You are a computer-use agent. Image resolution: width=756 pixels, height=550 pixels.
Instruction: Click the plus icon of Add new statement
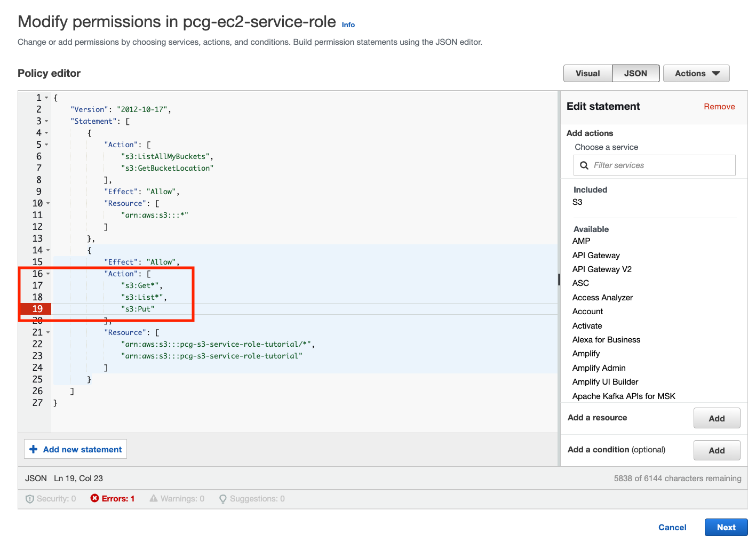click(33, 449)
